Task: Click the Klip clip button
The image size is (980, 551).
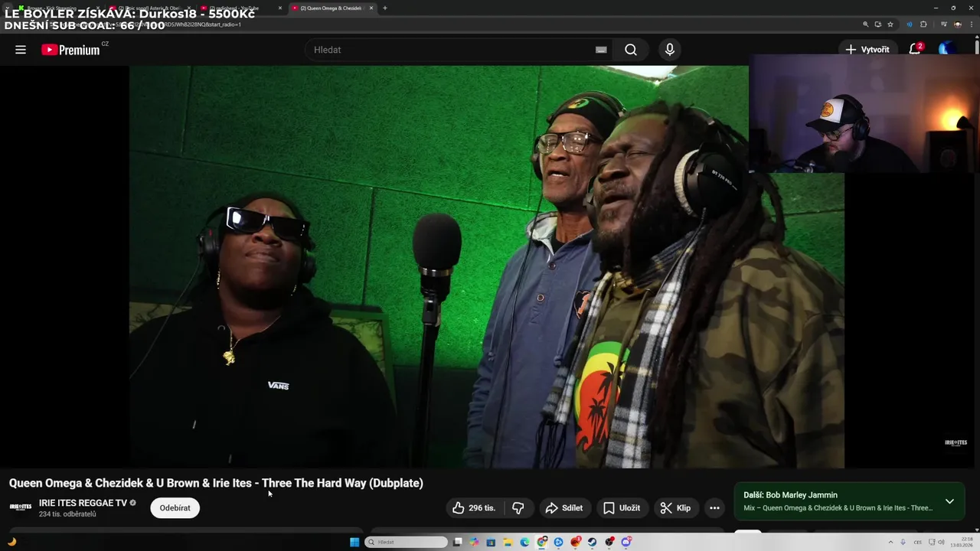Action: click(x=676, y=508)
